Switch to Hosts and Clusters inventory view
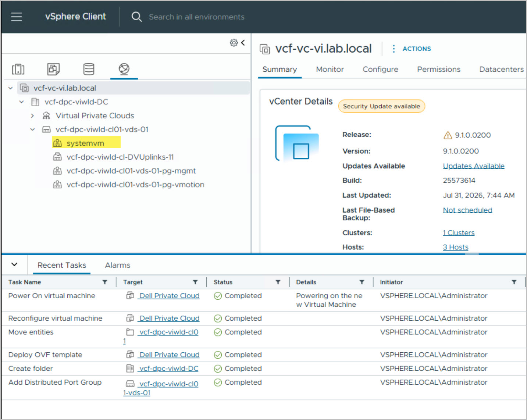 tap(18, 69)
